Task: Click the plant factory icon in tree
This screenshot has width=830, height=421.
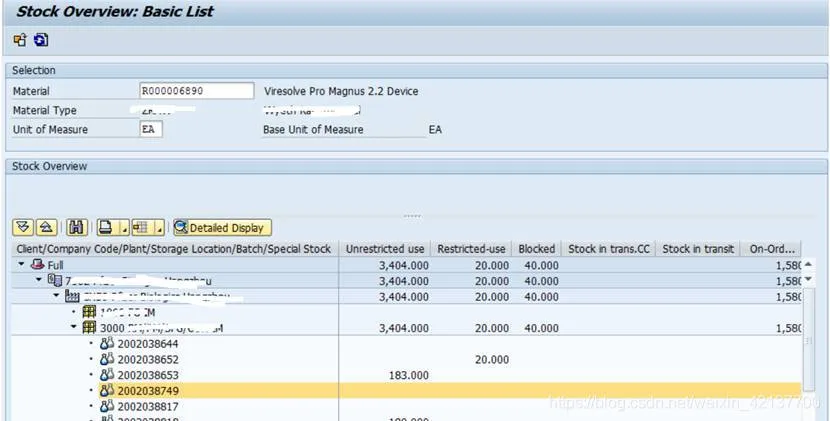Action: click(72, 296)
